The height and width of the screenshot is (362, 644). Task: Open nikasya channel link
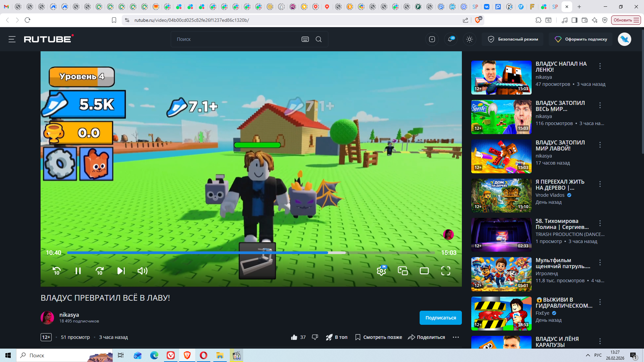click(x=69, y=315)
